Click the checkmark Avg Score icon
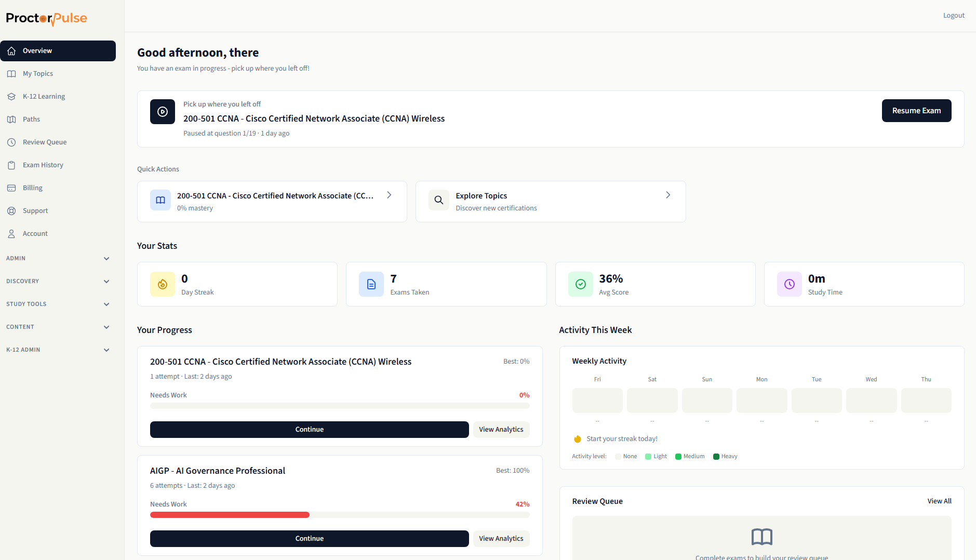976x560 pixels. (x=580, y=284)
